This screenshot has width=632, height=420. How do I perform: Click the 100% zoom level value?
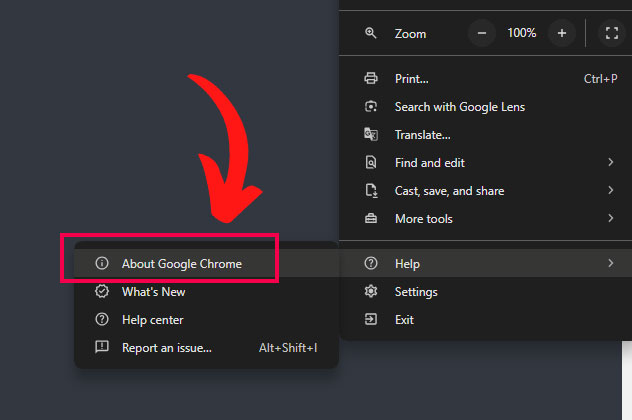click(522, 33)
